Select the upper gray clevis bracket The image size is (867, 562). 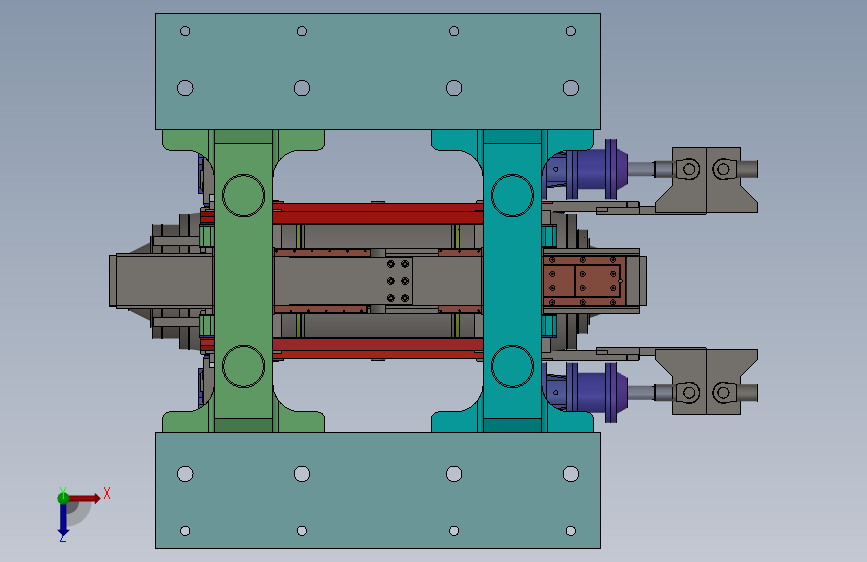pos(707,180)
